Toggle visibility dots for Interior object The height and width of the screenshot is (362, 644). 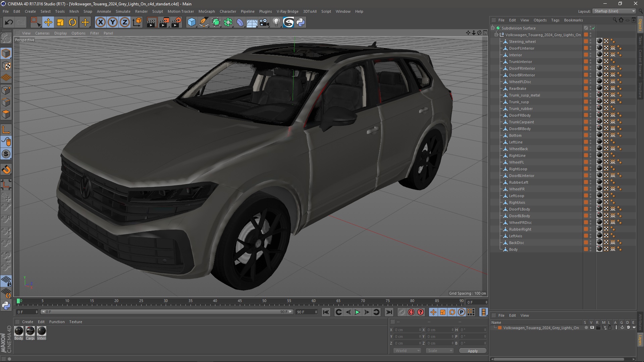click(591, 55)
